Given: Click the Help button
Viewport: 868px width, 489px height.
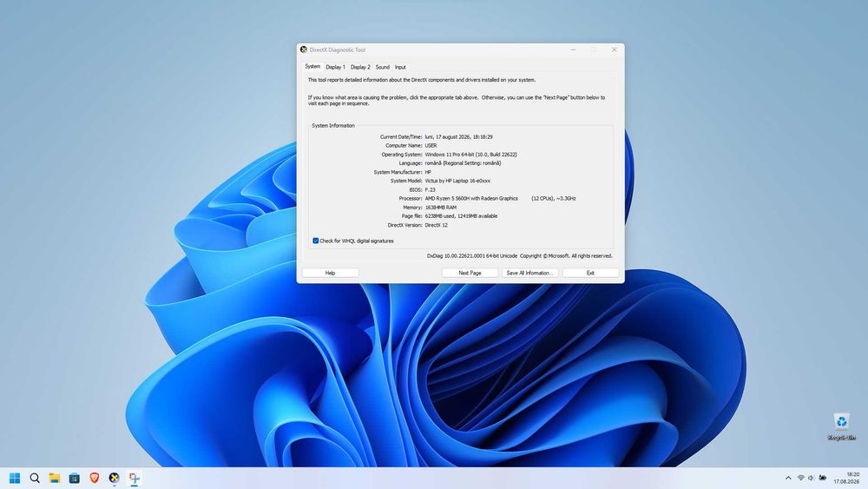Looking at the screenshot, I should coord(331,273).
